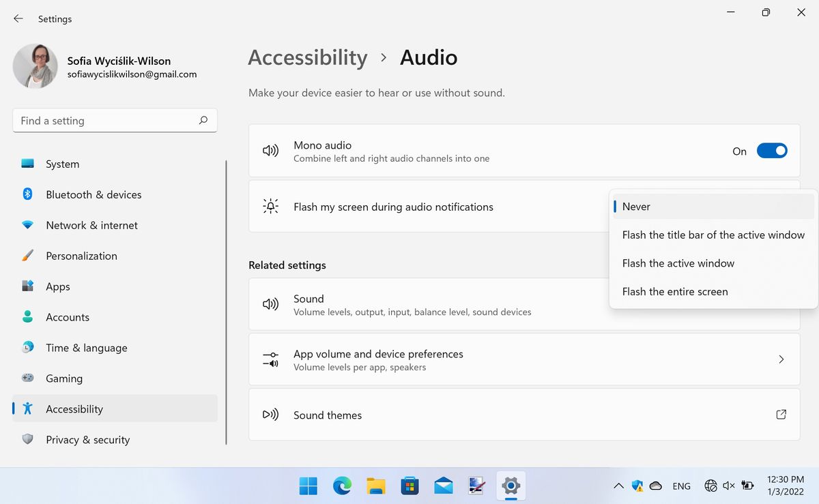Switch to Bluetooth & devices section
Image resolution: width=819 pixels, height=504 pixels.
(94, 194)
